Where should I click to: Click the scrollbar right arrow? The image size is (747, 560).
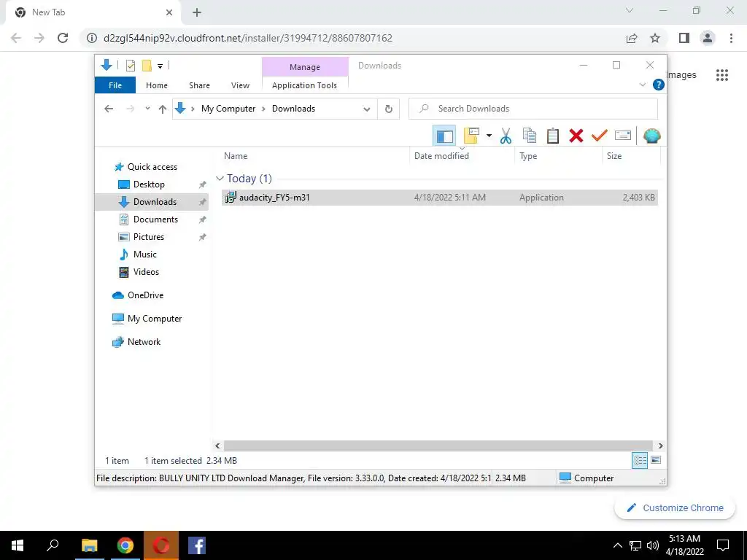pyautogui.click(x=660, y=446)
